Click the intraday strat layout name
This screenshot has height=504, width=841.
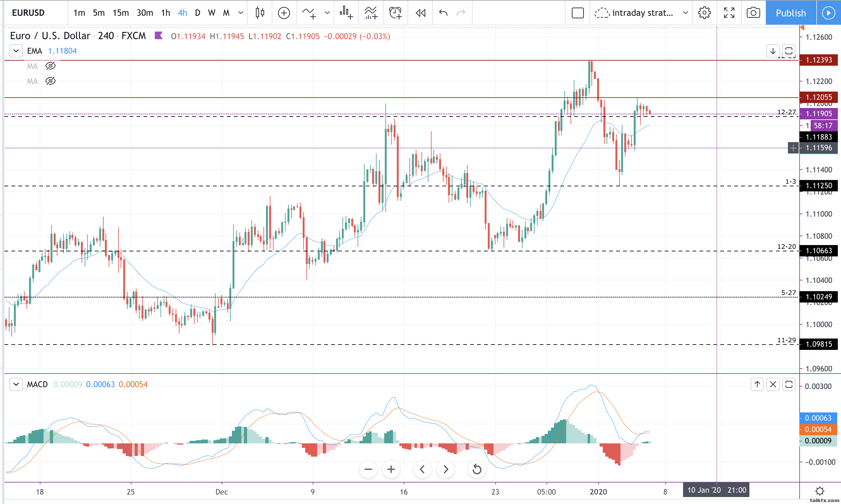pyautogui.click(x=642, y=13)
